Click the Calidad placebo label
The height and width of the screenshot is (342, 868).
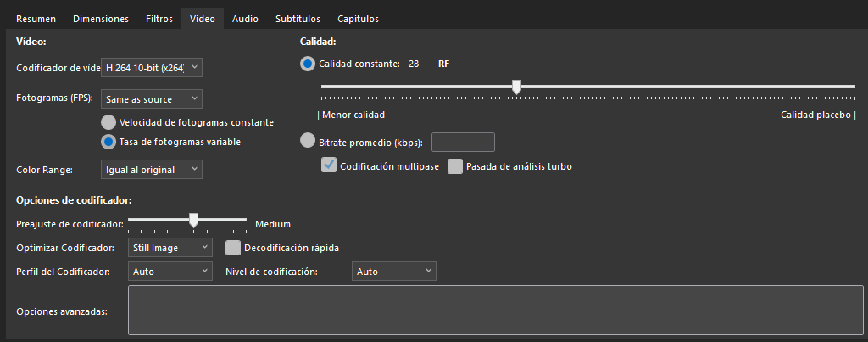click(x=815, y=115)
